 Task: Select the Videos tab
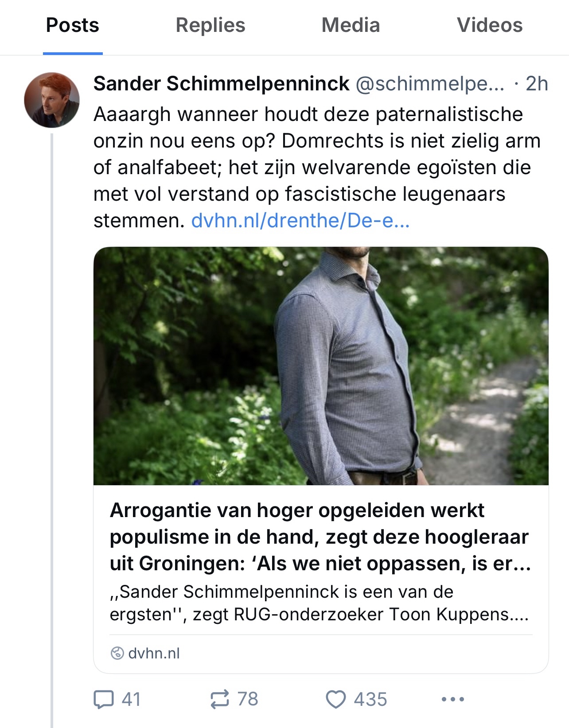point(490,25)
